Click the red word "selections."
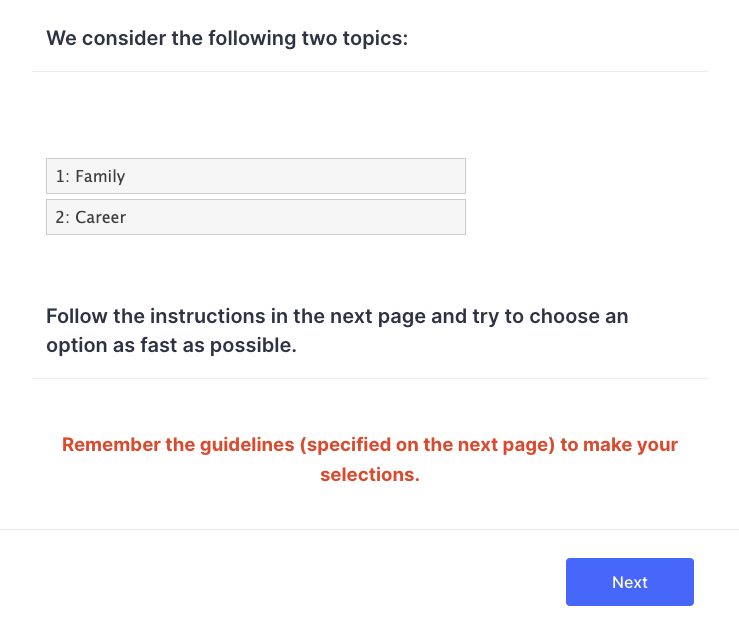The image size is (739, 627). coord(369,474)
